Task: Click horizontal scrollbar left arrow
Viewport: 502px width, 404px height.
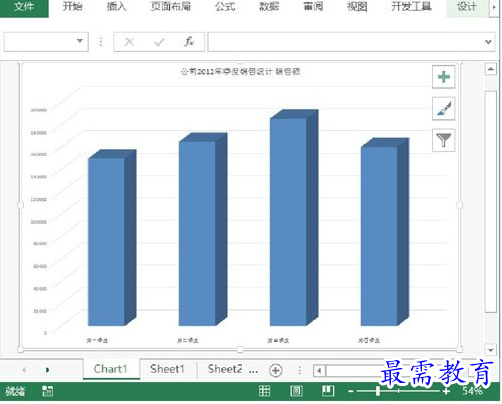Action: [x=319, y=370]
